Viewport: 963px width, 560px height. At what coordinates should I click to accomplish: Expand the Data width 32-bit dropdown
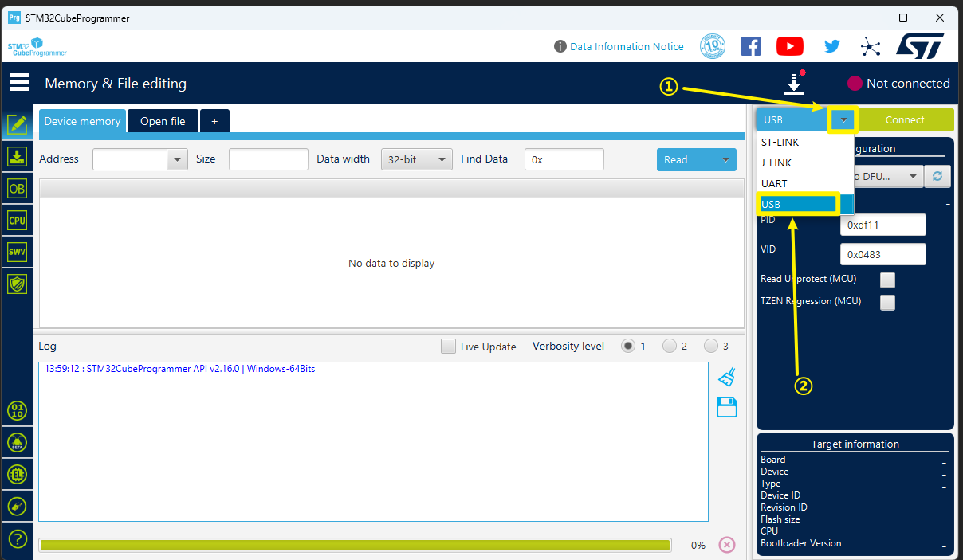point(416,159)
